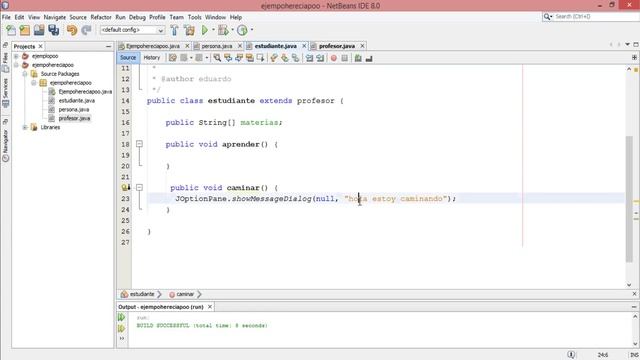Click Previous Bookmark editor icon
This screenshot has width=640, height=360.
(274, 58)
